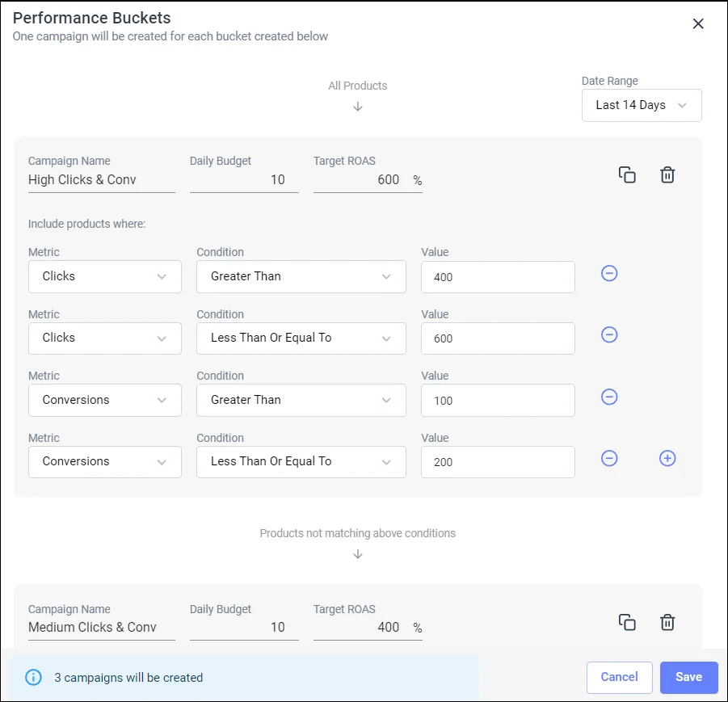The width and height of the screenshot is (728, 702).
Task: Remove the Conversions Greater Than 100 condition
Action: [x=609, y=397]
